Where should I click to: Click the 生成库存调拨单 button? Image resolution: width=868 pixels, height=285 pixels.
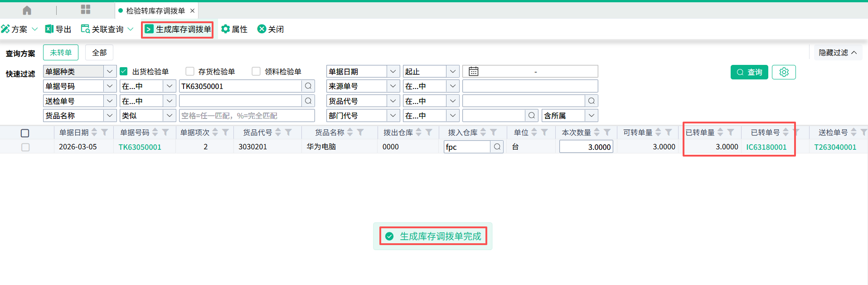178,29
